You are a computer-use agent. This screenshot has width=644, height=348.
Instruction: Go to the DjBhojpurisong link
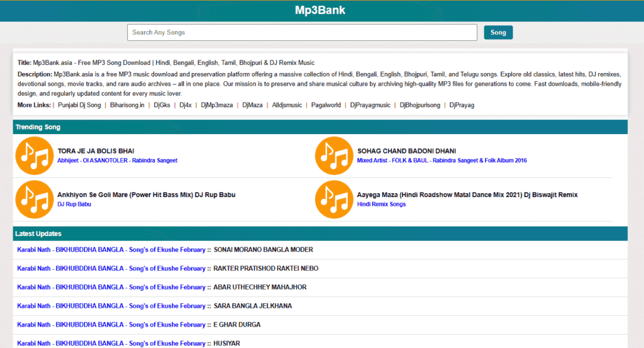[420, 105]
